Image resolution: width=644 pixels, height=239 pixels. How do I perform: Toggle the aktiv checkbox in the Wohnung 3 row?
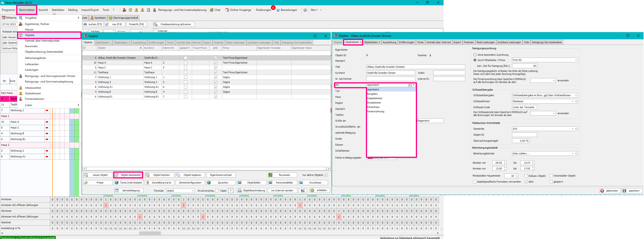(x=215, y=82)
